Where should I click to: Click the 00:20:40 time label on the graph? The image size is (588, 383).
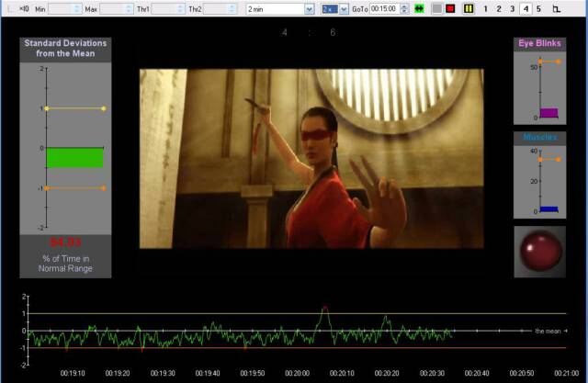coord(477,373)
